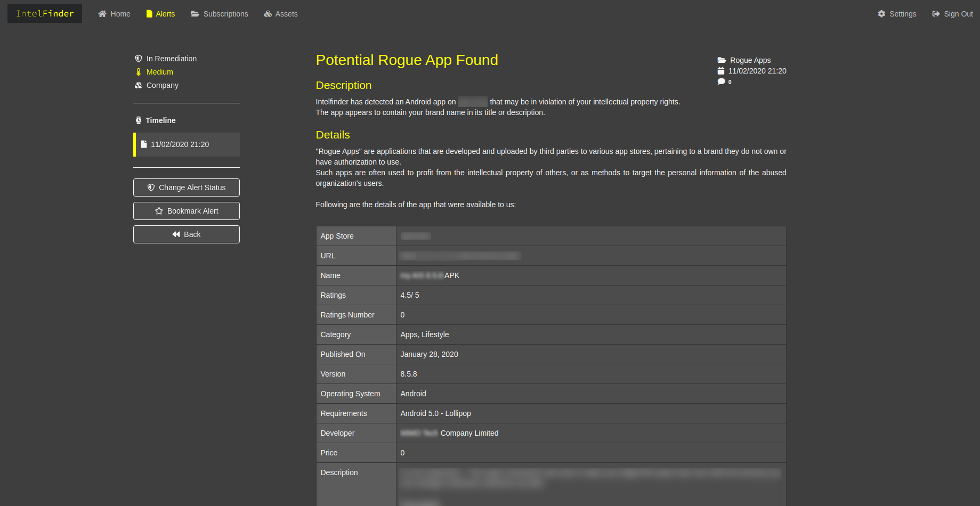
Task: Click the Timeline heading
Action: [x=160, y=120]
